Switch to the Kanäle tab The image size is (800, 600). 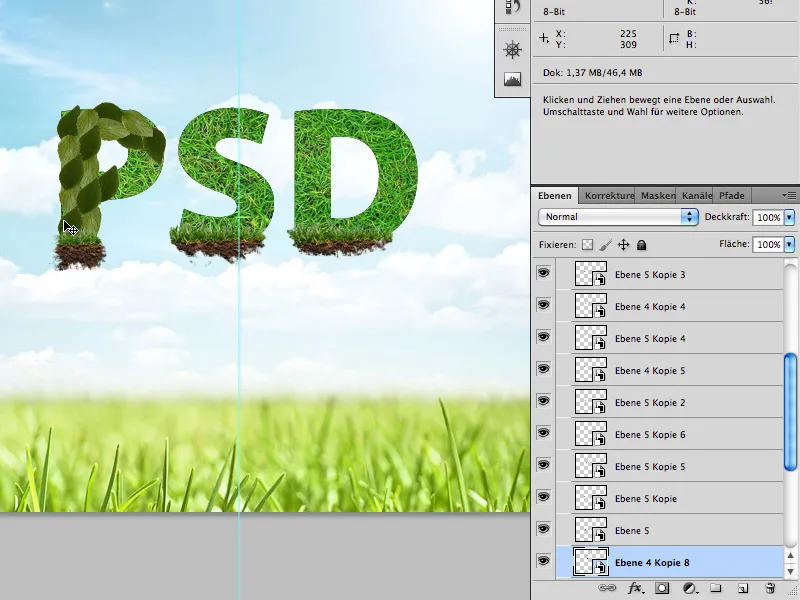[696, 196]
